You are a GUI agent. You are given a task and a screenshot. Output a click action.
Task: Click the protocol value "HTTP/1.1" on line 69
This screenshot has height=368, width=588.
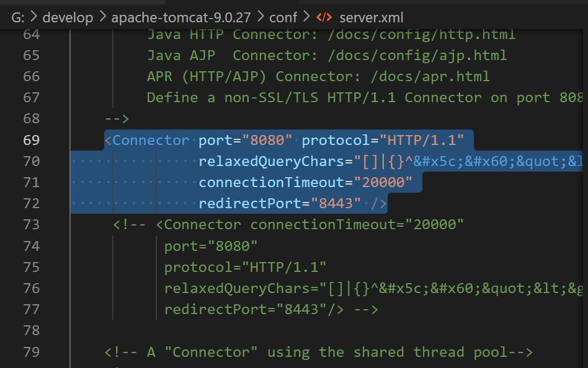[x=422, y=140]
